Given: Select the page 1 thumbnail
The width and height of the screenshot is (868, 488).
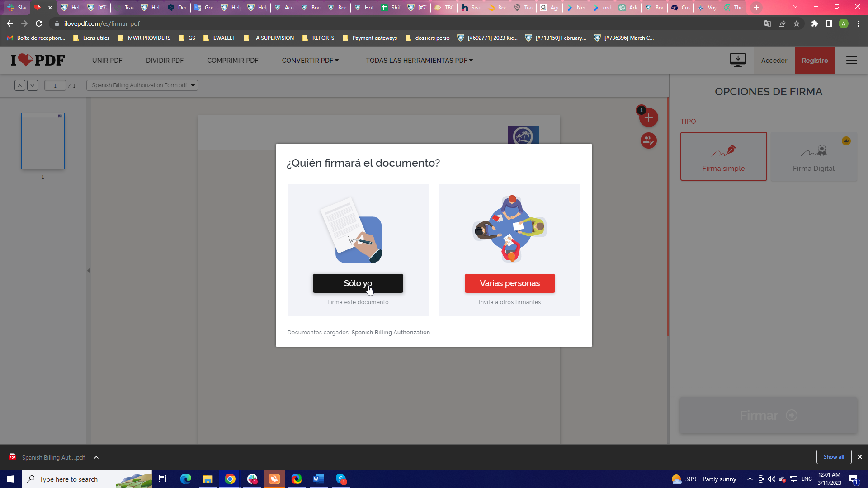Looking at the screenshot, I should [x=43, y=141].
